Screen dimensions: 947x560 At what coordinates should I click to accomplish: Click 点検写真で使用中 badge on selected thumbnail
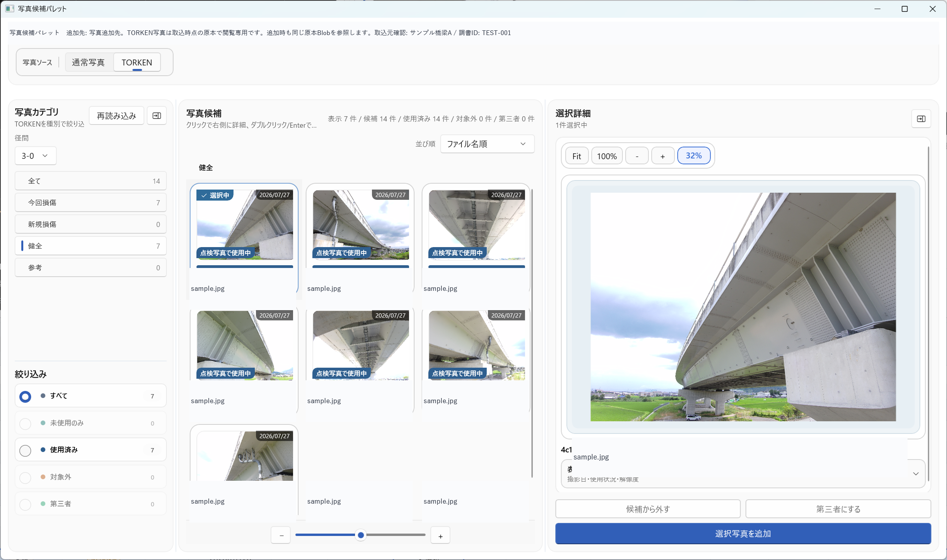tap(225, 253)
